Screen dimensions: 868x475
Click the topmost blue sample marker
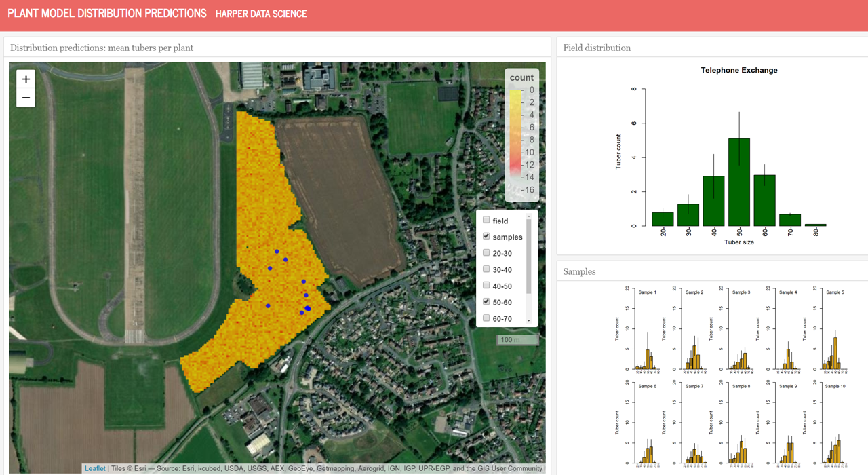point(277,252)
